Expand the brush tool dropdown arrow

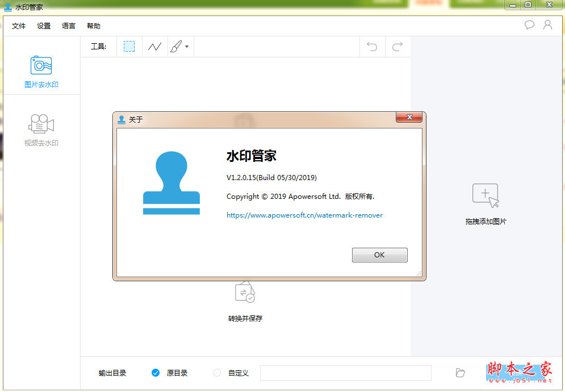187,47
